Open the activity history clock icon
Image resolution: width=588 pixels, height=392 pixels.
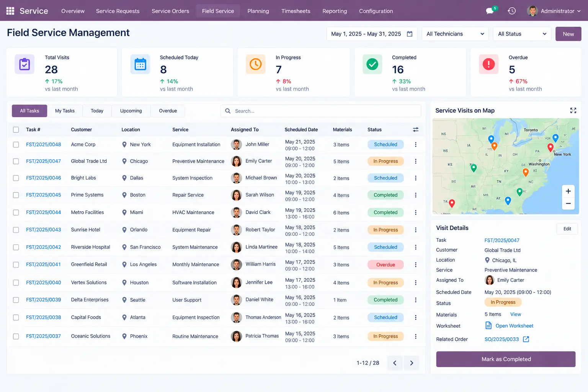click(512, 11)
